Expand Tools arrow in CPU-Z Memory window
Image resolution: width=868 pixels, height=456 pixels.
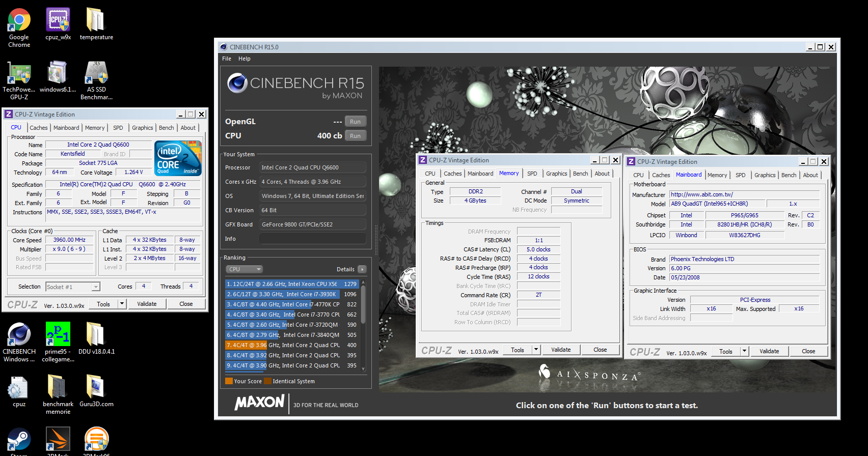[x=536, y=350]
